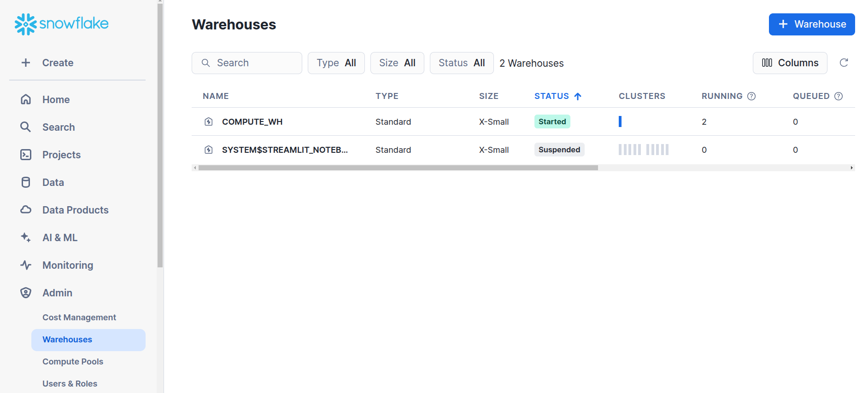The height and width of the screenshot is (393, 868).
Task: Sort by CLUSTERS column
Action: click(642, 96)
